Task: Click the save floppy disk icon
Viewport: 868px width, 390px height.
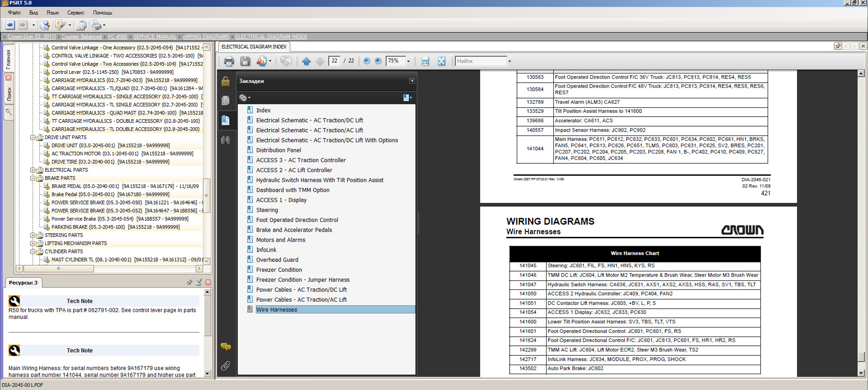Action: [x=245, y=61]
